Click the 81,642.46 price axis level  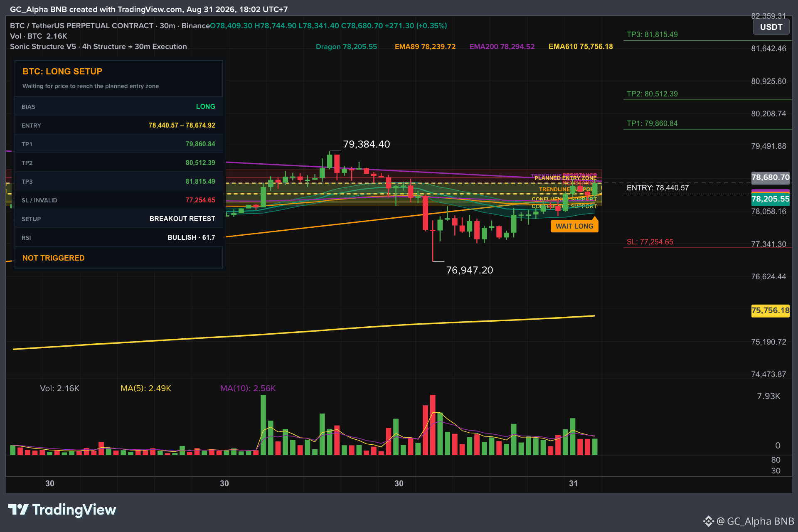coord(768,49)
